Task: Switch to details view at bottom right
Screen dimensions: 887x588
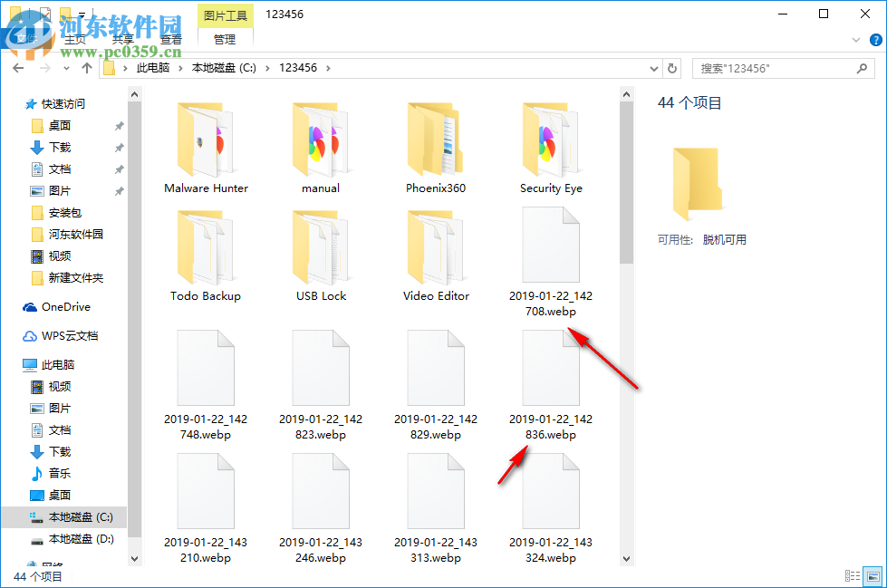Action: coord(852,574)
